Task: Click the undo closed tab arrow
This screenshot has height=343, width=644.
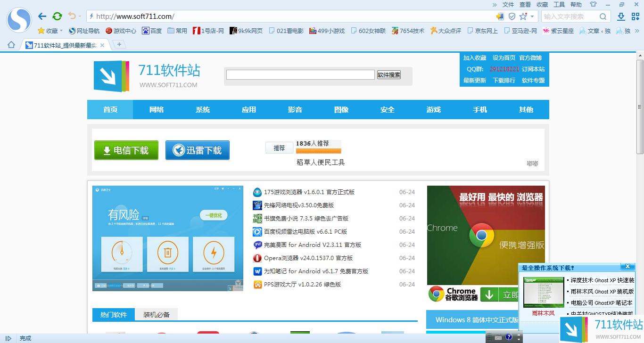Action: pos(72,16)
